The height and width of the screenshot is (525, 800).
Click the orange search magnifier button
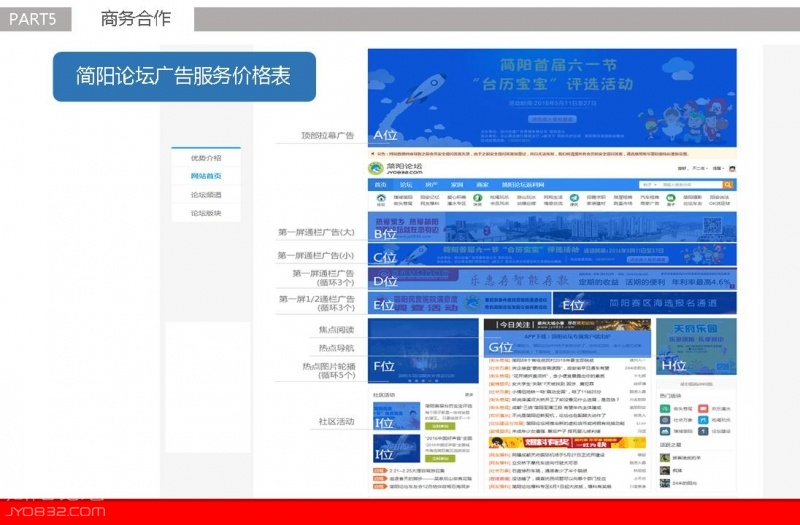[728, 185]
